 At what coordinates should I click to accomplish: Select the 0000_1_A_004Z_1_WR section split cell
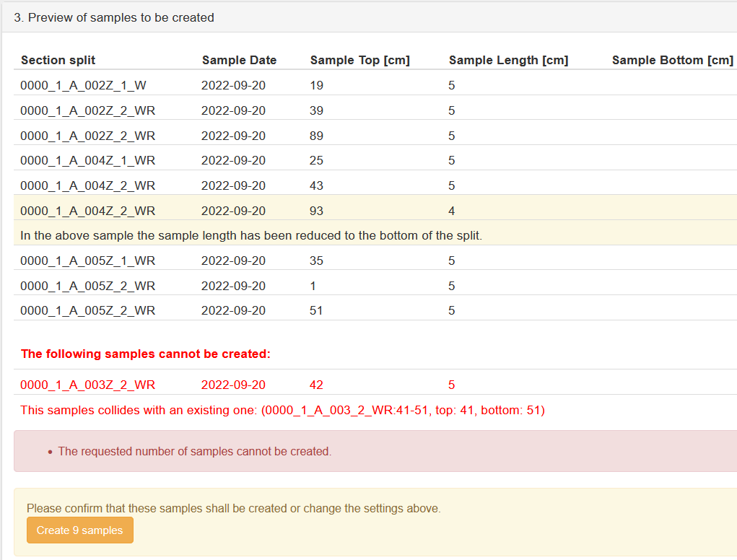[x=87, y=160]
